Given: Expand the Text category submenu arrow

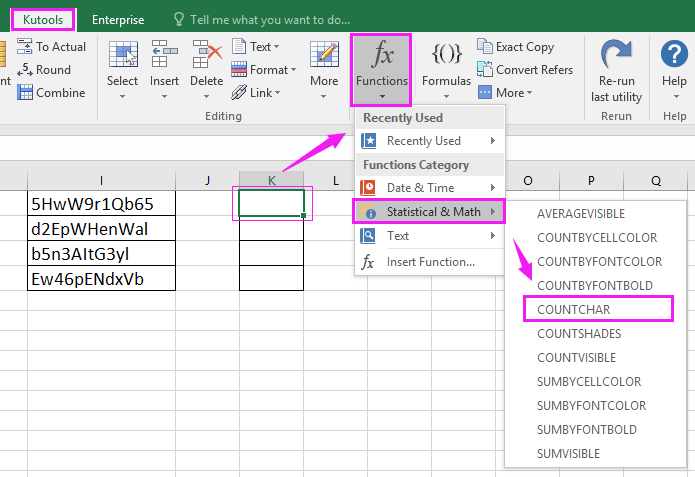Looking at the screenshot, I should click(x=493, y=236).
